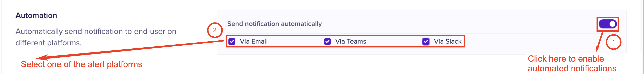This screenshot has width=644, height=74.
Task: Click the red circled number 1 marker
Action: pyautogui.click(x=613, y=42)
